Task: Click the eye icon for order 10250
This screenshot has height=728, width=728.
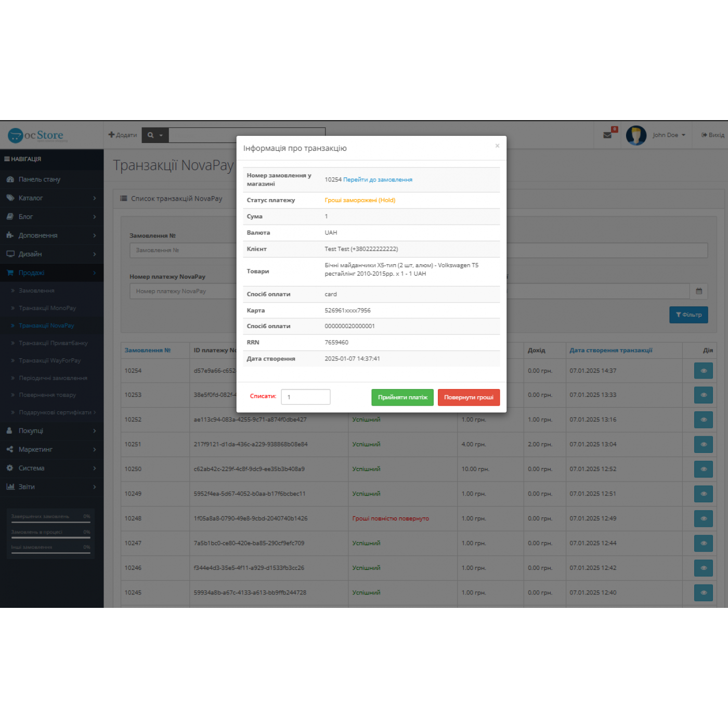Action: pos(703,469)
